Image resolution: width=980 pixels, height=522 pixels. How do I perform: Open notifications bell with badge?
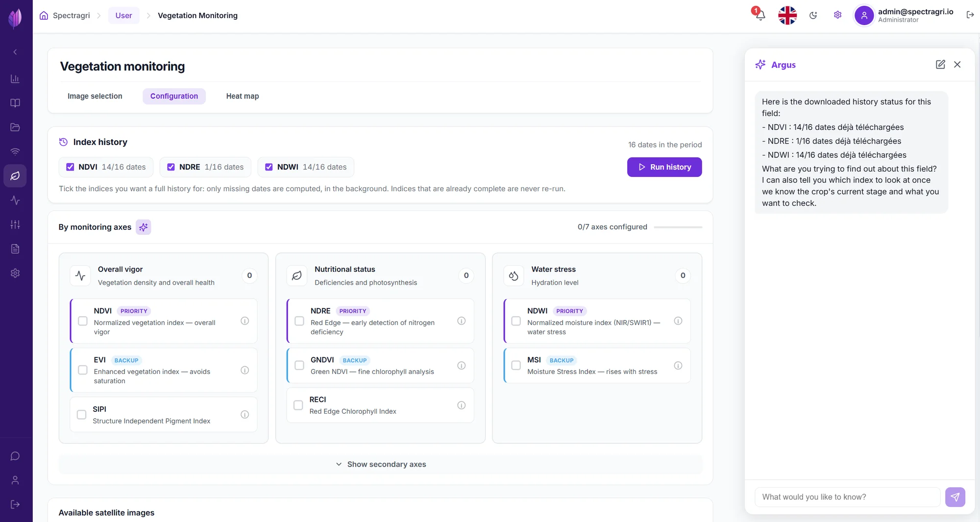[x=759, y=15]
